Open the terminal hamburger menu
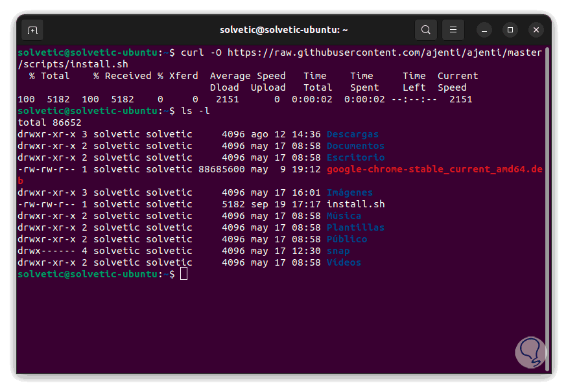The image size is (568, 392). tap(453, 30)
